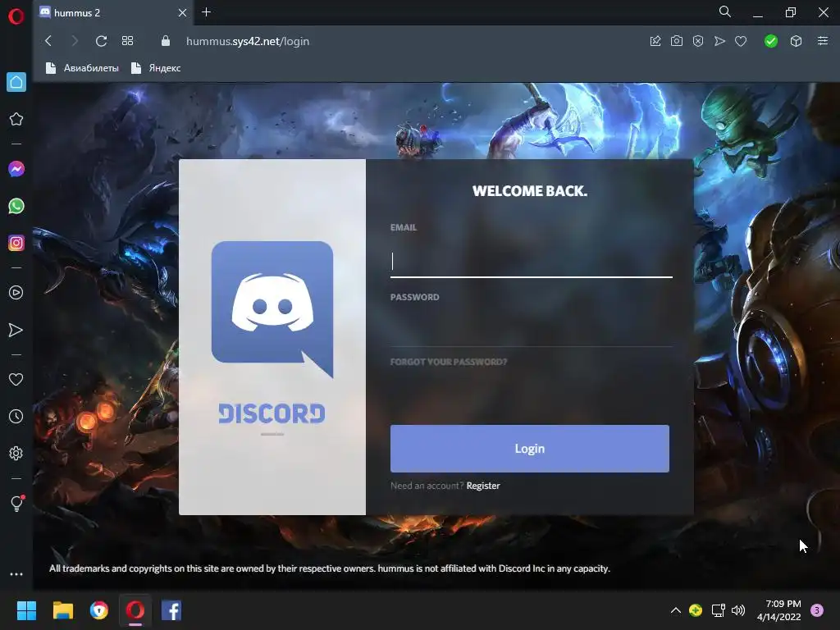Open extensions cube icon
This screenshot has height=630, width=840.
796,41
